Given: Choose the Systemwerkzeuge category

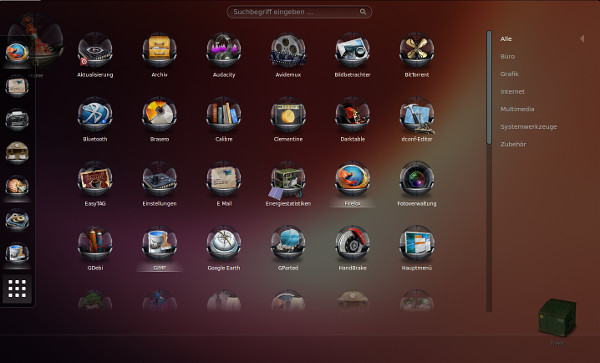Looking at the screenshot, I should (528, 127).
